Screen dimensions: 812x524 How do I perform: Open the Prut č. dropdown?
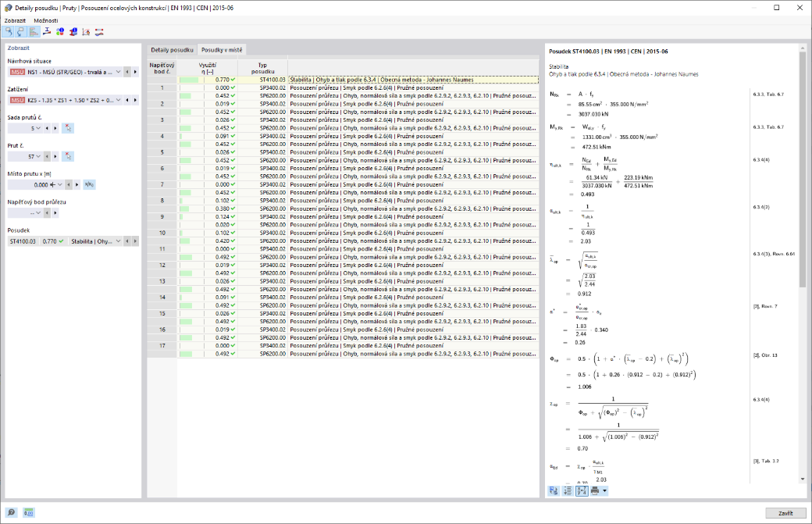click(x=38, y=156)
